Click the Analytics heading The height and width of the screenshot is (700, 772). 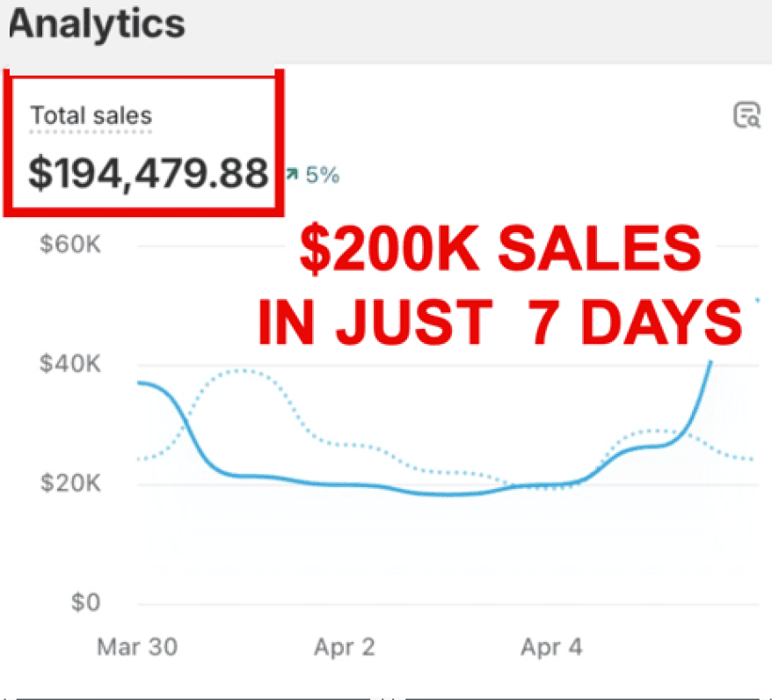97,24
